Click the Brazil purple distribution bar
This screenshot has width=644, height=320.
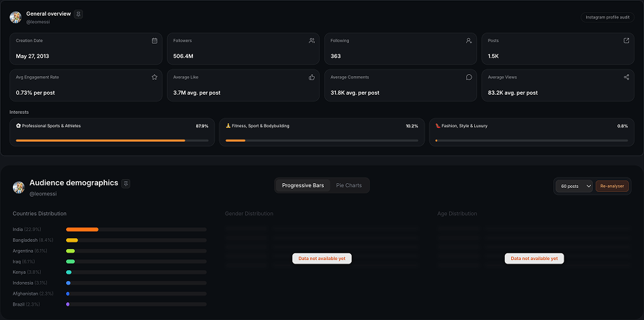pyautogui.click(x=67, y=304)
